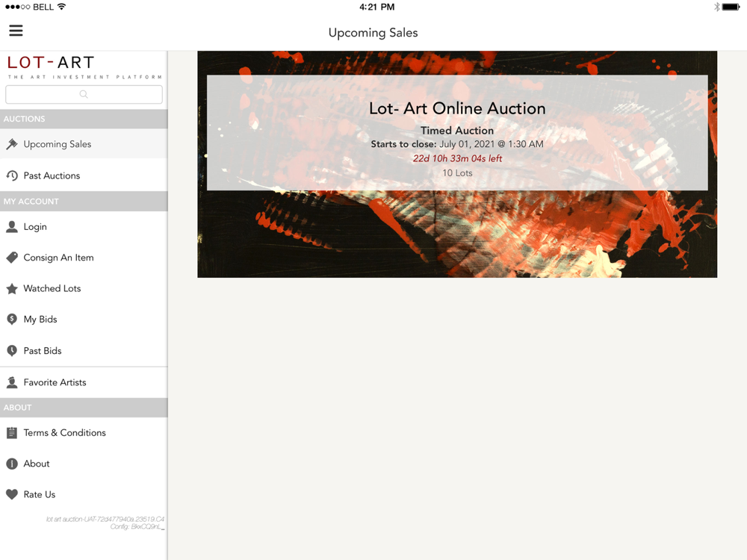The height and width of the screenshot is (560, 747).
Task: Click the battery status icon
Action: [x=731, y=7]
